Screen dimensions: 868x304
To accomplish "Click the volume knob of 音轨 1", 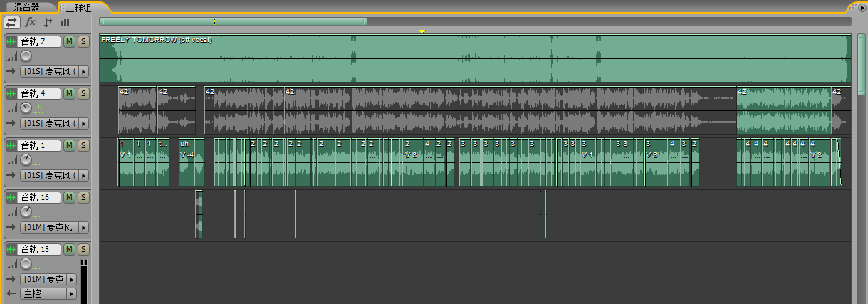I will tap(26, 159).
